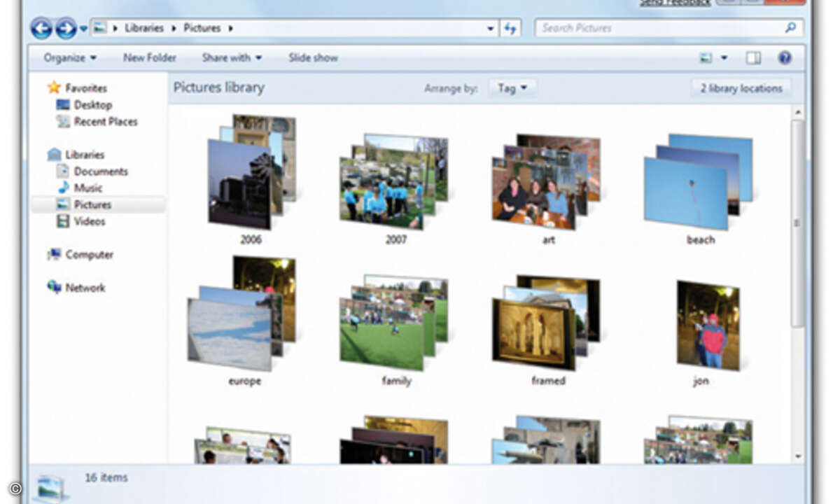Select the europe photo stack
Screen dimensions: 840x504
(241, 314)
